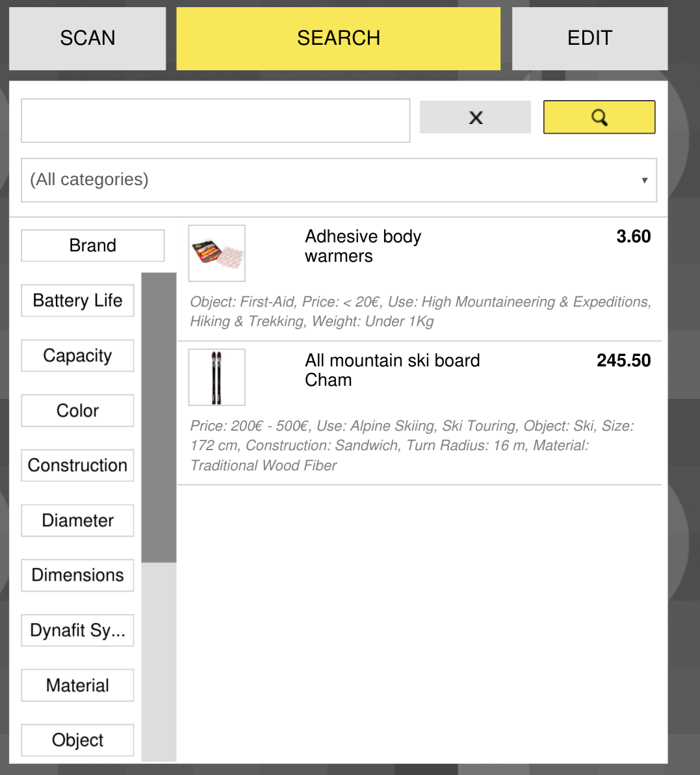
Task: Choose the Capacity filter
Action: click(x=77, y=355)
